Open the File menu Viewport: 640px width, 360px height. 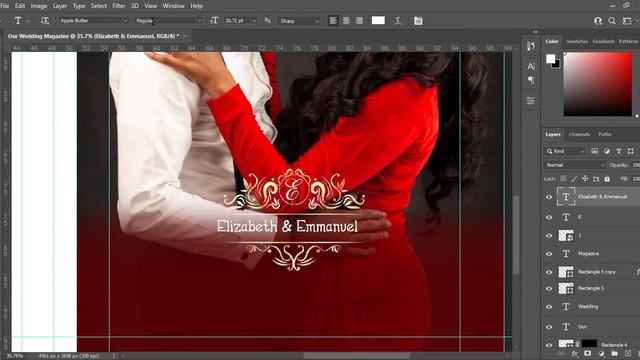[5, 6]
